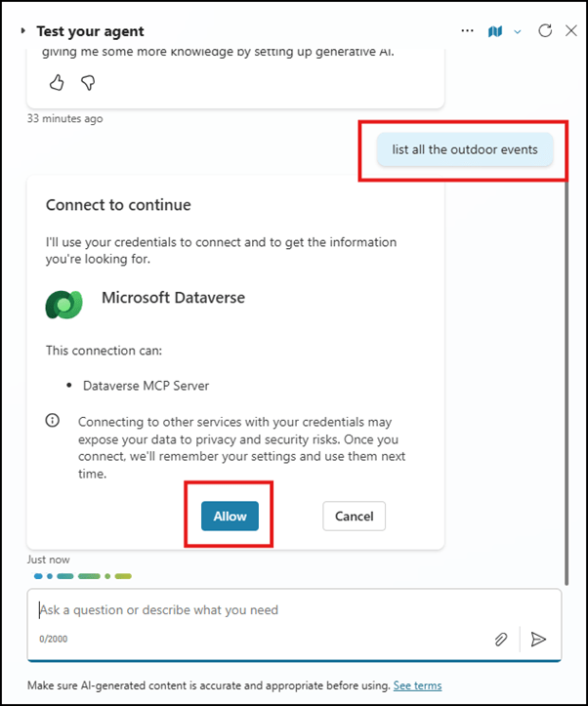Click the info icon beside the privacy warning
The height and width of the screenshot is (706, 588).
click(53, 421)
